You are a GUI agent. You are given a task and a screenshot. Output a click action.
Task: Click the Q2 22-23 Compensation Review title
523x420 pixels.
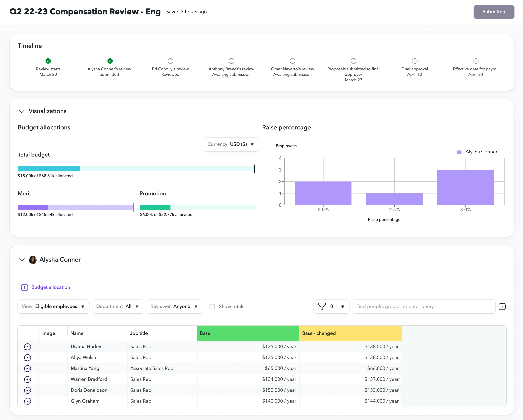85,12
